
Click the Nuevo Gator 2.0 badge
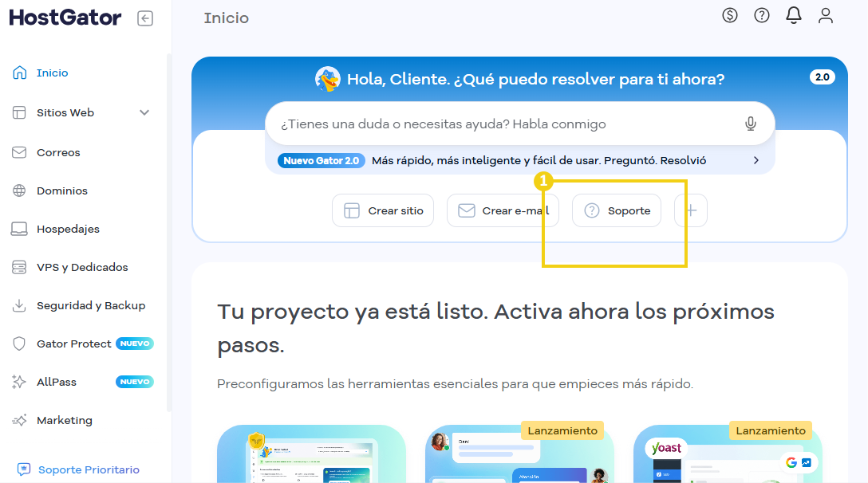click(x=321, y=160)
